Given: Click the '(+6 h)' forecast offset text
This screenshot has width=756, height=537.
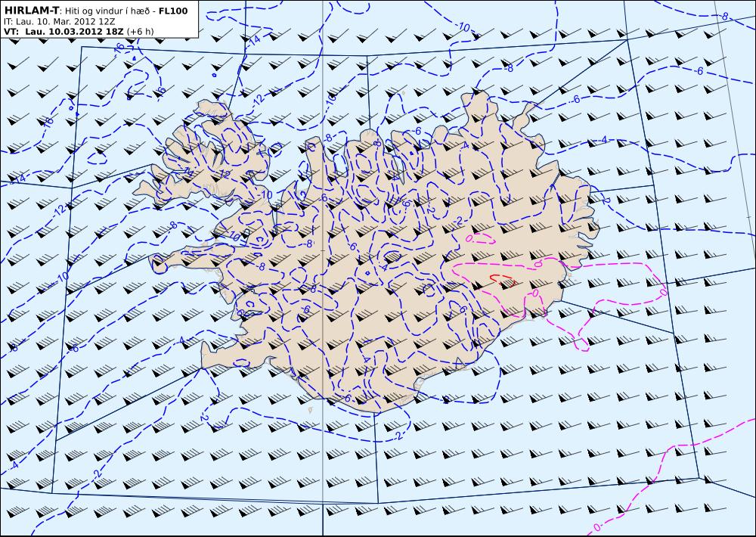Looking at the screenshot, I should tap(141, 32).
